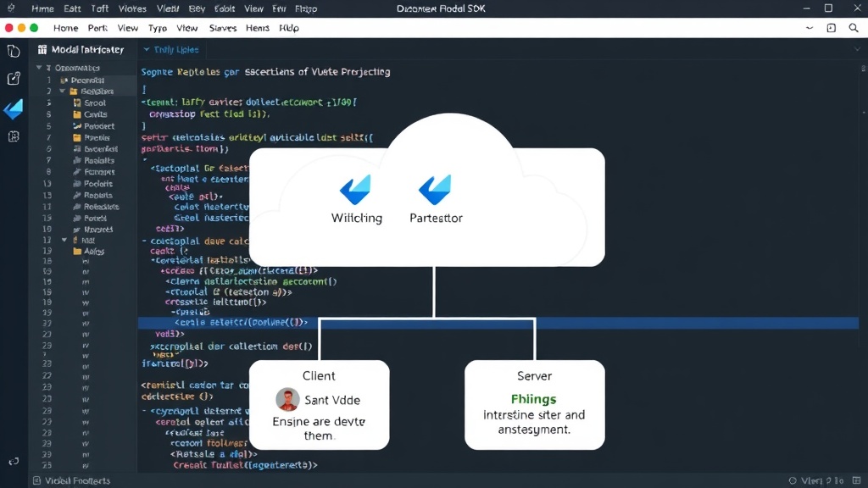Viewport: 868px width, 488px height.
Task: Click the faint chevron at editor top right
Action: click(x=857, y=49)
